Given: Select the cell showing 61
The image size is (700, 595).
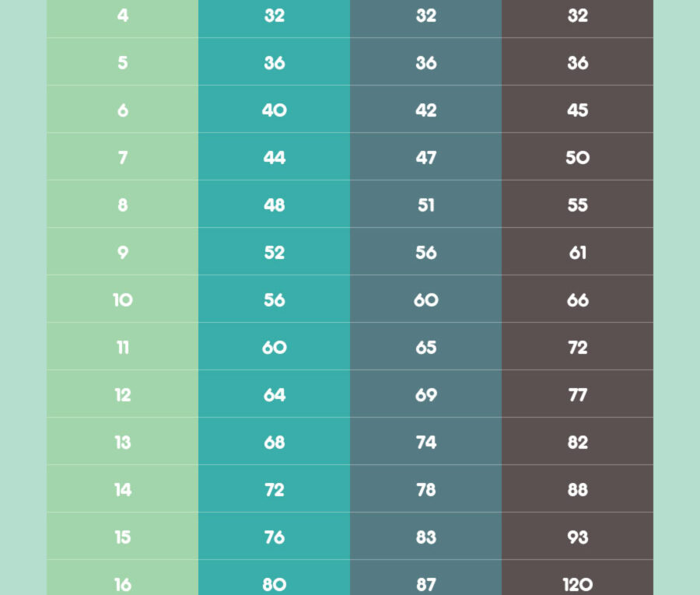Looking at the screenshot, I should click(x=577, y=253).
